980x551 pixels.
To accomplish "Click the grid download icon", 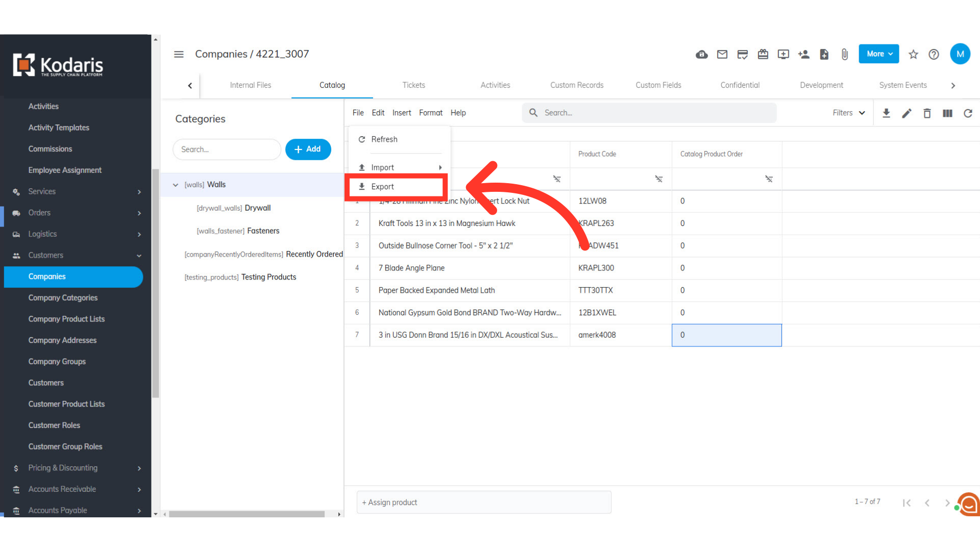I will [887, 113].
